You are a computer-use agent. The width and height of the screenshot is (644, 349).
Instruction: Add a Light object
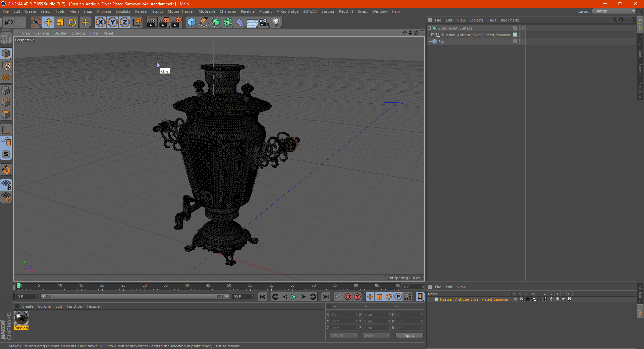pyautogui.click(x=276, y=22)
